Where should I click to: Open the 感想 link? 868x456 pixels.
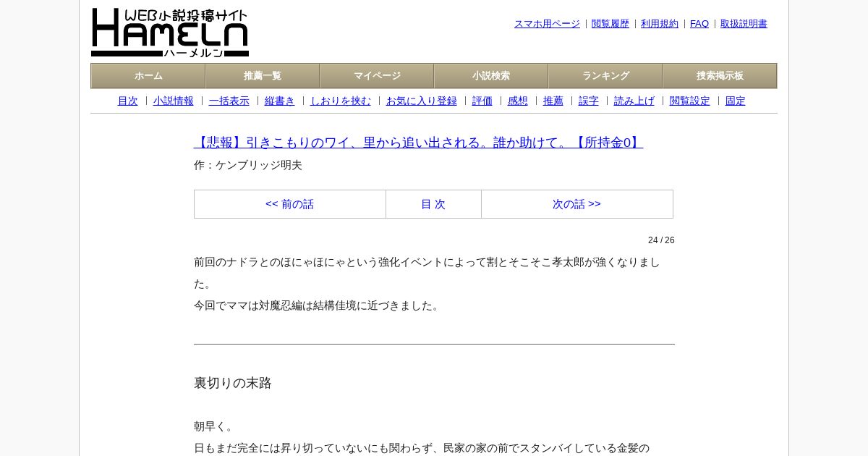click(518, 101)
